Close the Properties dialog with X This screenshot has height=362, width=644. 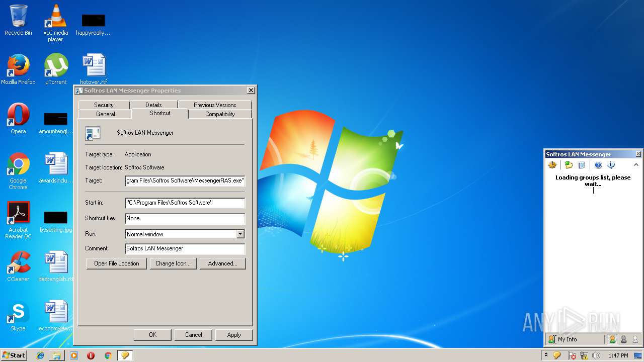[251, 90]
